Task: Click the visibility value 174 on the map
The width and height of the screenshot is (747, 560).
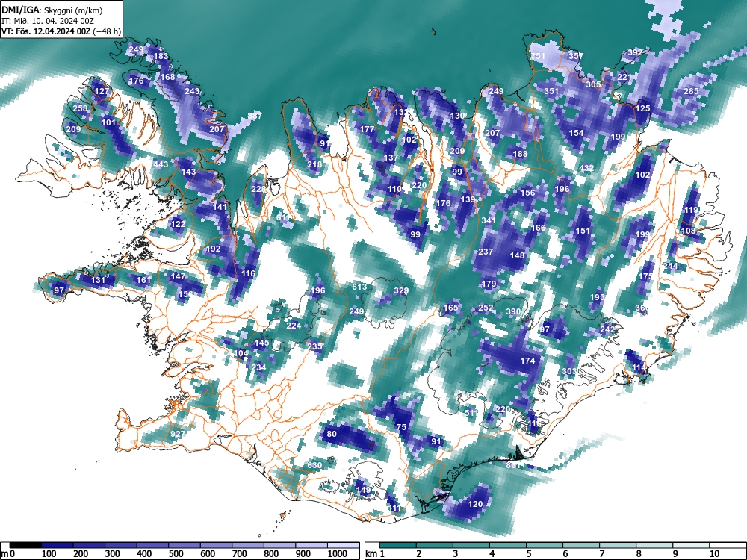Action: (x=527, y=361)
